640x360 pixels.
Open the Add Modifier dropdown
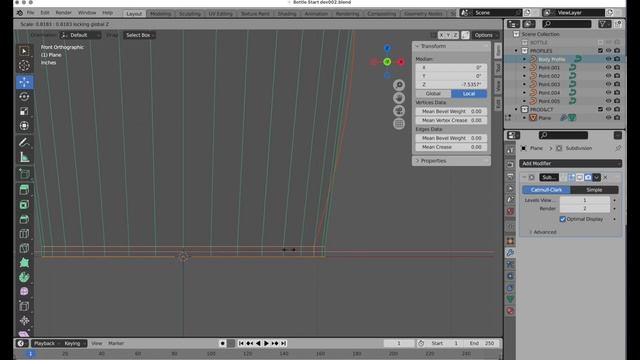[571, 163]
